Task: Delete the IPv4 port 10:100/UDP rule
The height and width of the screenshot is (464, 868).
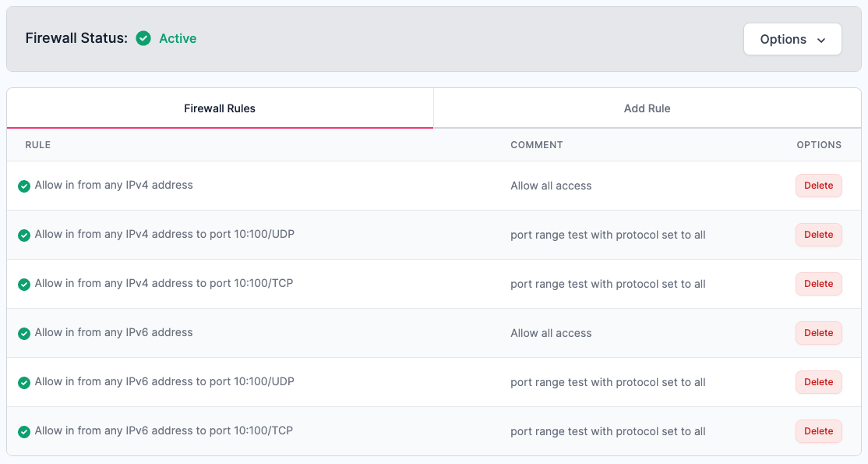Action: coord(819,235)
